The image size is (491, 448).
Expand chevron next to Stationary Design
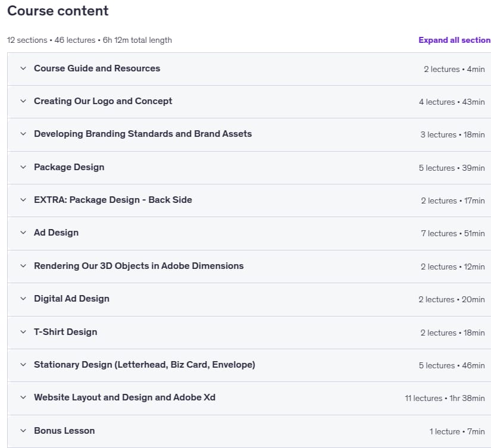[x=23, y=365]
